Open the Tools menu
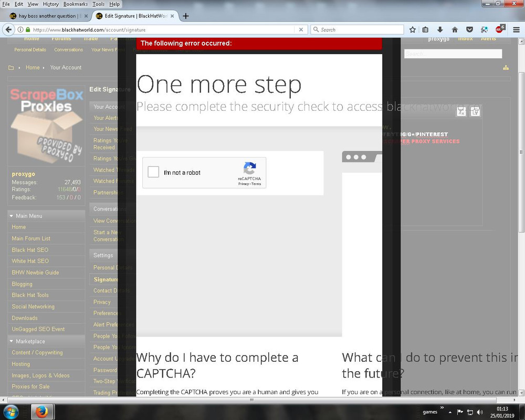525x420 pixels. point(99,4)
